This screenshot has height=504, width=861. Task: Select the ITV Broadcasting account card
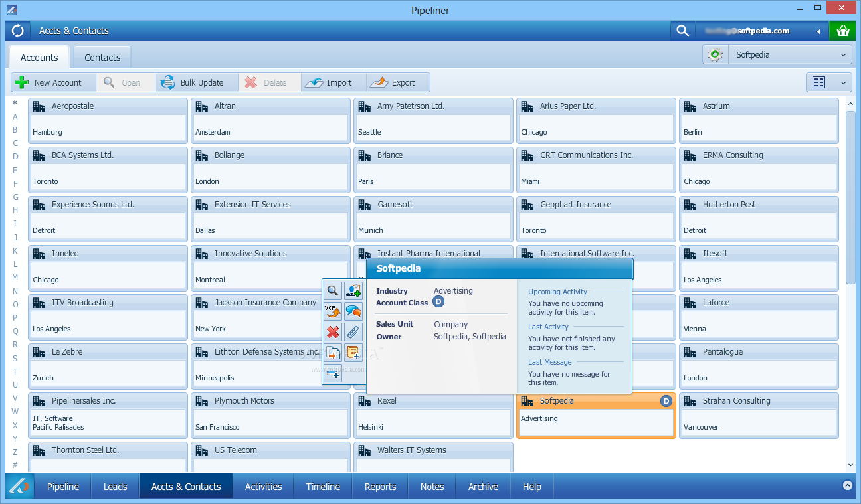[108, 317]
